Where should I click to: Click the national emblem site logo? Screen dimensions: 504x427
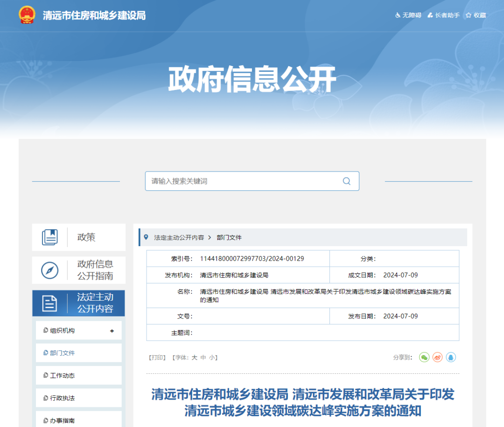(27, 14)
